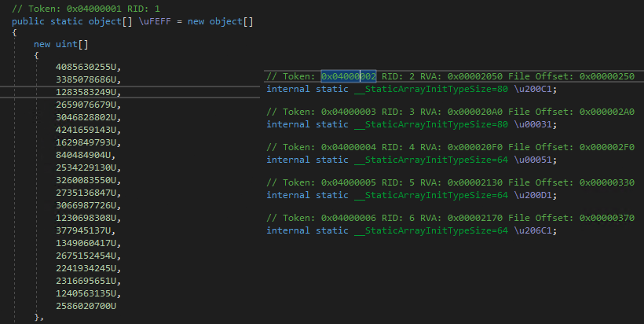
Task: Click token 0x04000003 in comment
Action: [x=348, y=112]
